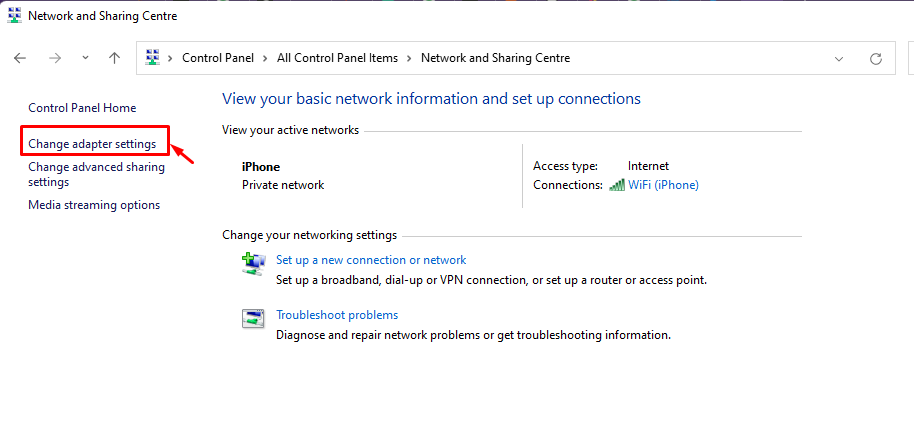
Task: Open the WiFi (iPhone) connection status
Action: point(663,185)
